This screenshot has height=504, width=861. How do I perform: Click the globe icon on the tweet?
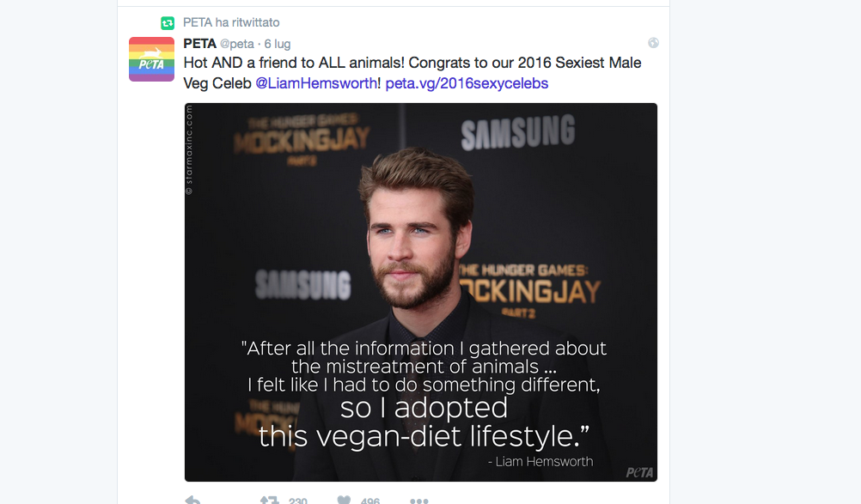tap(653, 43)
